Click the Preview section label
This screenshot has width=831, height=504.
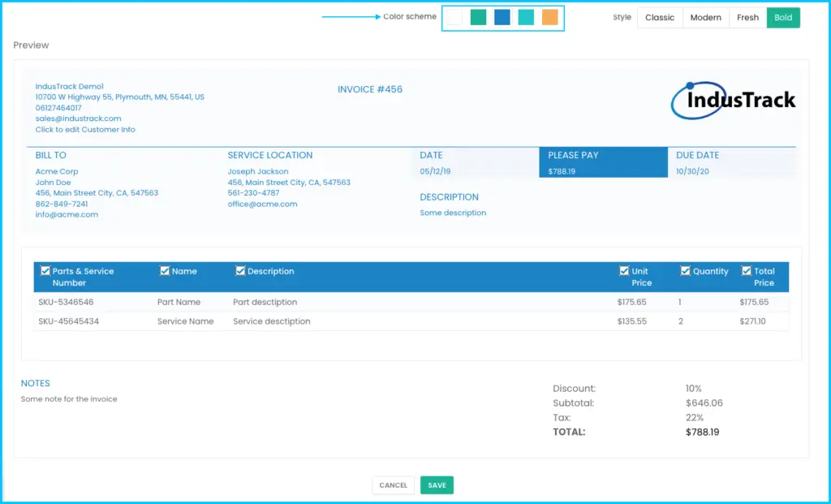tap(32, 45)
